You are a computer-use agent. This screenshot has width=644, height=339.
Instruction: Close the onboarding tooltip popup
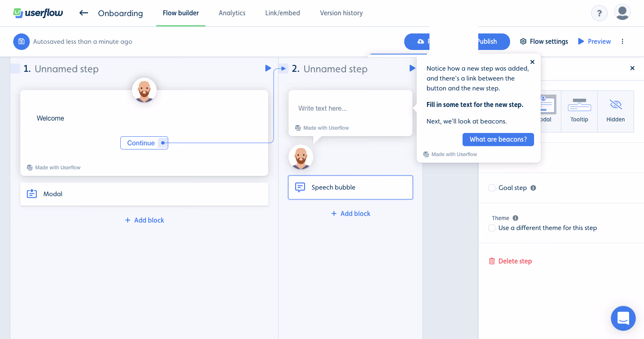point(532,62)
